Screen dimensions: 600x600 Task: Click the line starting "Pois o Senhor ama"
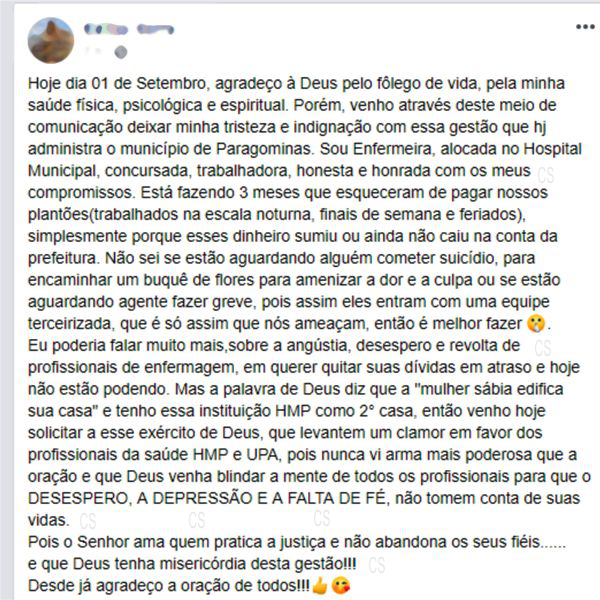point(297,542)
